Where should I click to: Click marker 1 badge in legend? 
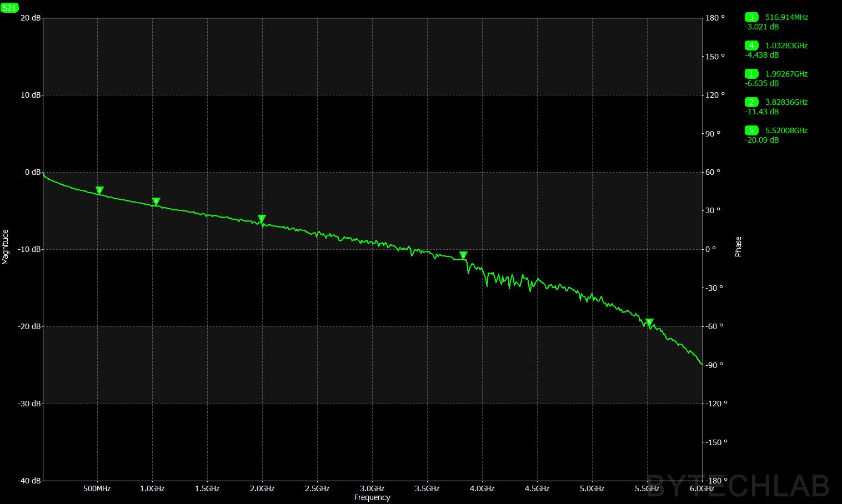pos(751,74)
